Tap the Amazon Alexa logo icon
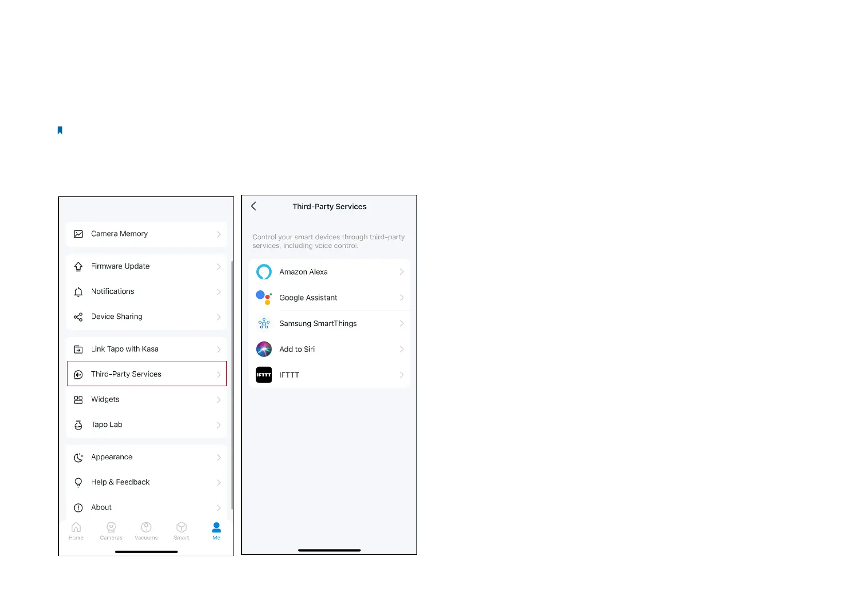Image resolution: width=868 pixels, height=614 pixels. (264, 272)
